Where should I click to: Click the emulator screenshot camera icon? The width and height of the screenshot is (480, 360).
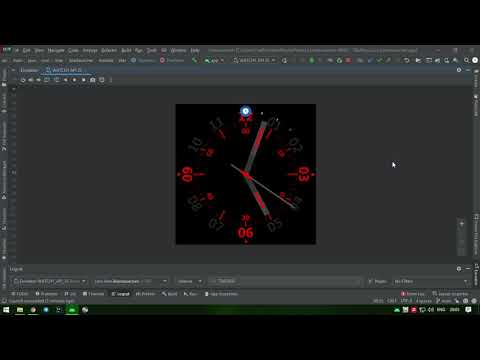pyautogui.click(x=93, y=80)
